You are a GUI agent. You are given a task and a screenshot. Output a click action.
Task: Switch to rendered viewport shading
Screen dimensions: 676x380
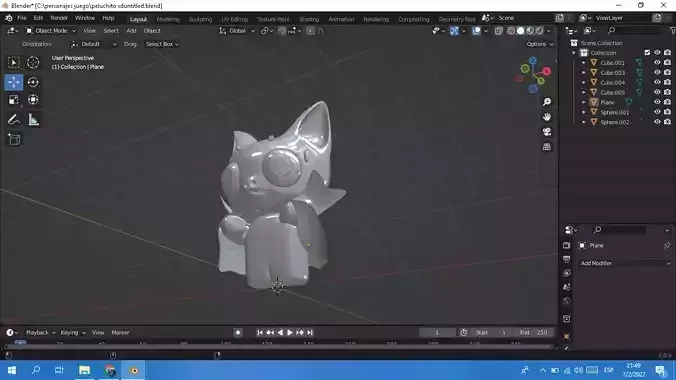[539, 31]
